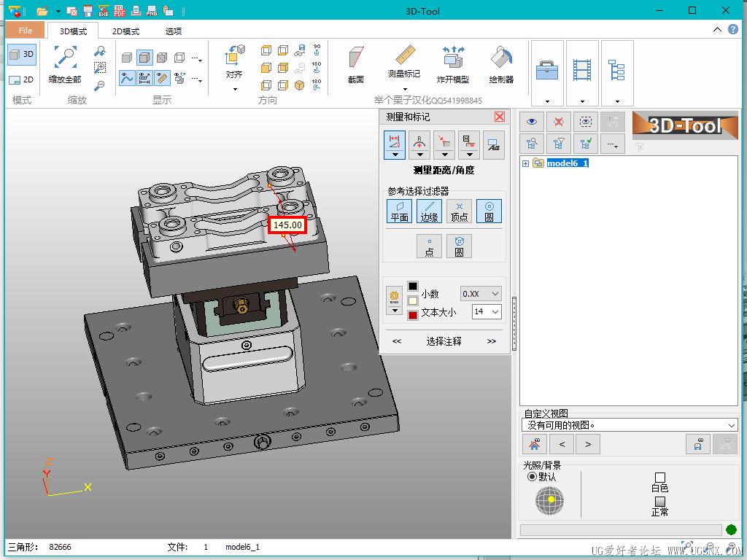Toggle 3D mode button
Screen dimensions: 747x560
pyautogui.click(x=22, y=54)
